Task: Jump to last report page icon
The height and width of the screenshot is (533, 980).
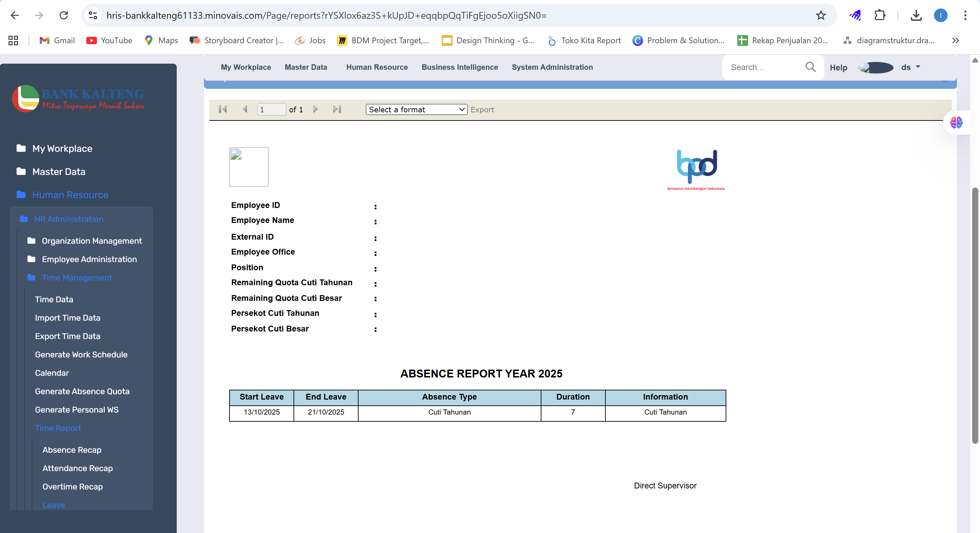Action: point(337,110)
